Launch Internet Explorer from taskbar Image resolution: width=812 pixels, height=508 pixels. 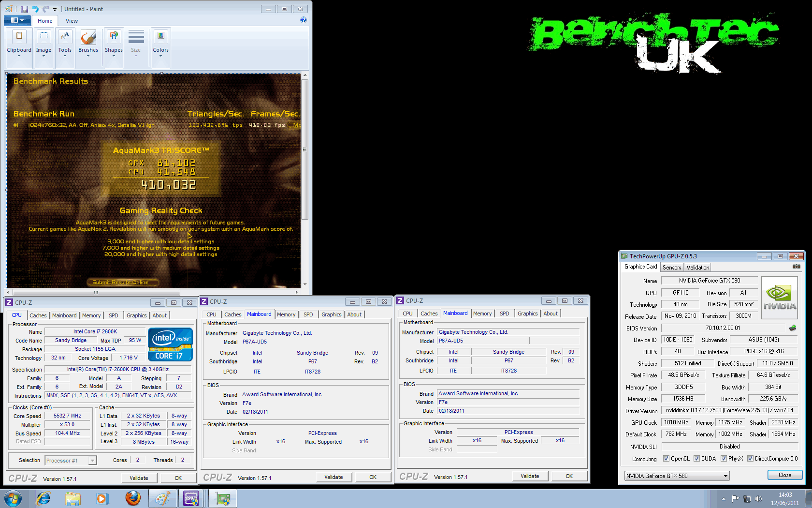(x=43, y=498)
